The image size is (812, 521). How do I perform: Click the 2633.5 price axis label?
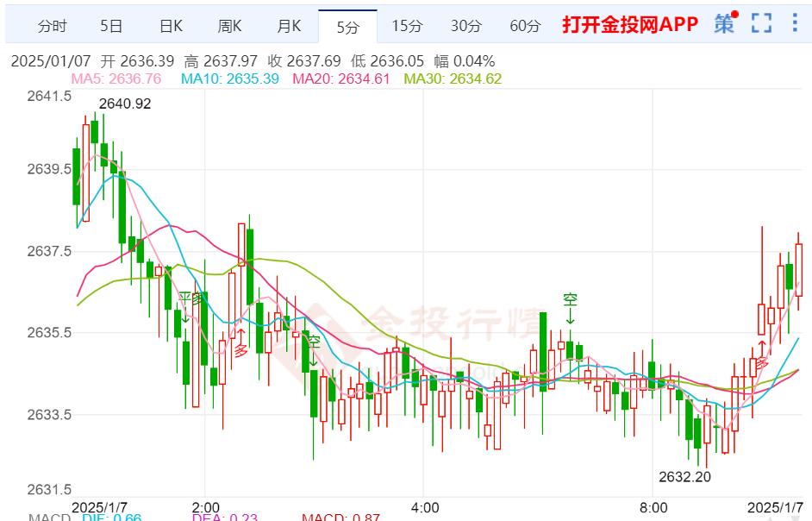point(49,414)
